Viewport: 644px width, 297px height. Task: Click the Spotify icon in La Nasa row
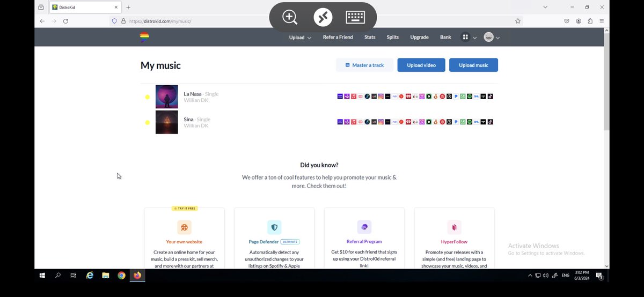(x=470, y=96)
